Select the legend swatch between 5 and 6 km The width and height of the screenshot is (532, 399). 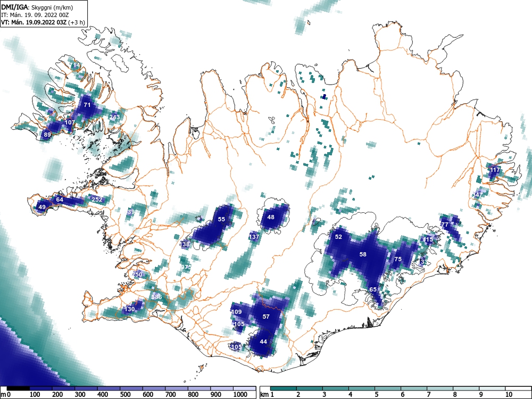pyautogui.click(x=388, y=388)
